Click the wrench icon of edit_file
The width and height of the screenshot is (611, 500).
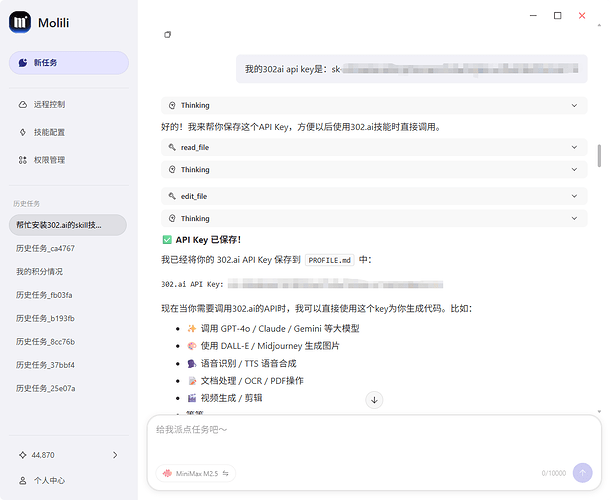click(x=172, y=196)
